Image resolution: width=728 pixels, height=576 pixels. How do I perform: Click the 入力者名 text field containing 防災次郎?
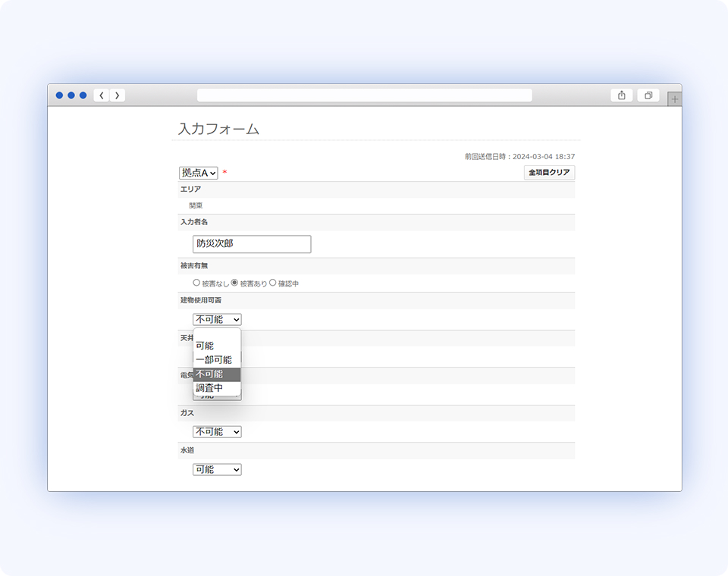(250, 244)
